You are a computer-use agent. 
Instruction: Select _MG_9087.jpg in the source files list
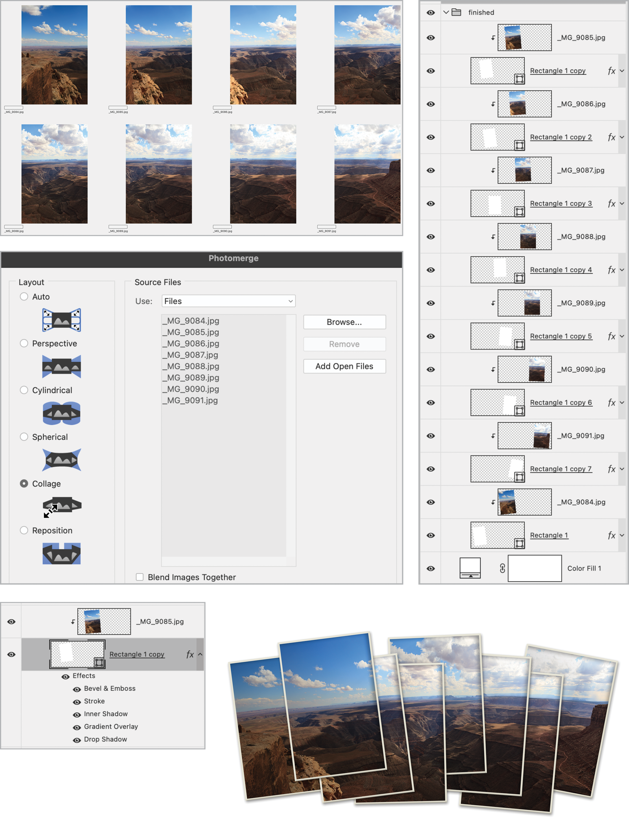coord(191,355)
